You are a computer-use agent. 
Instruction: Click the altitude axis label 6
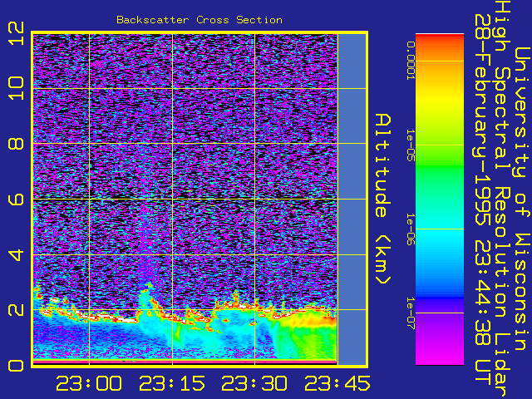[17, 199]
